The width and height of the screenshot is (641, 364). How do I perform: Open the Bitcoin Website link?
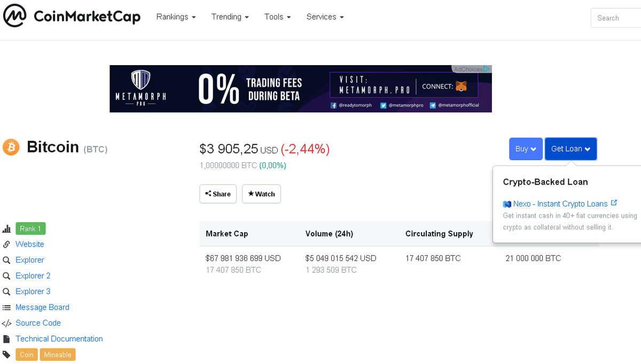click(x=29, y=244)
